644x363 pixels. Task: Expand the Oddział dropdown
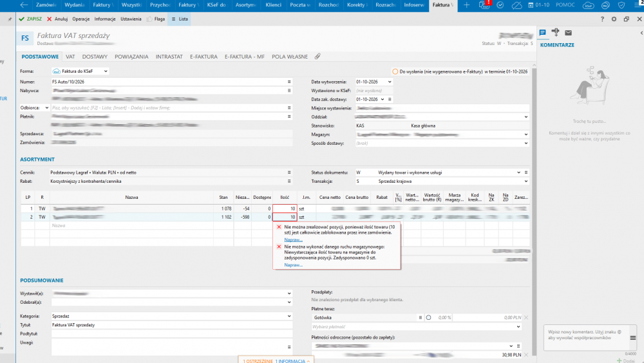point(526,117)
